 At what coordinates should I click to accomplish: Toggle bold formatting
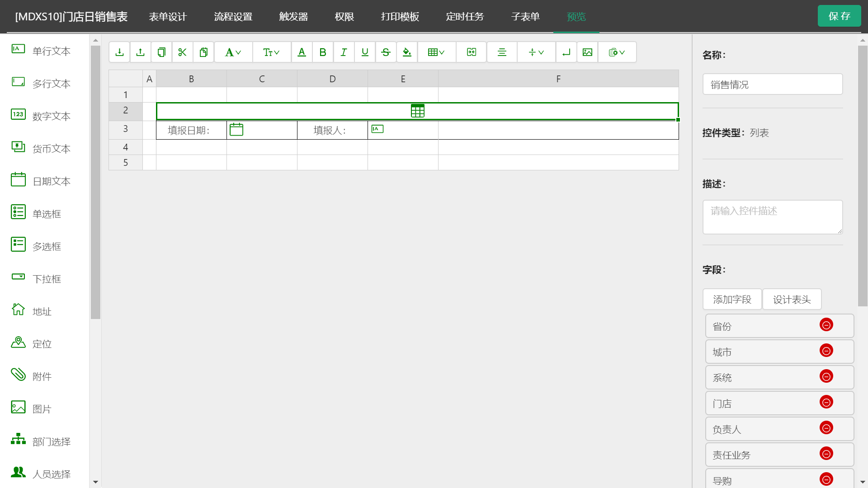point(323,52)
